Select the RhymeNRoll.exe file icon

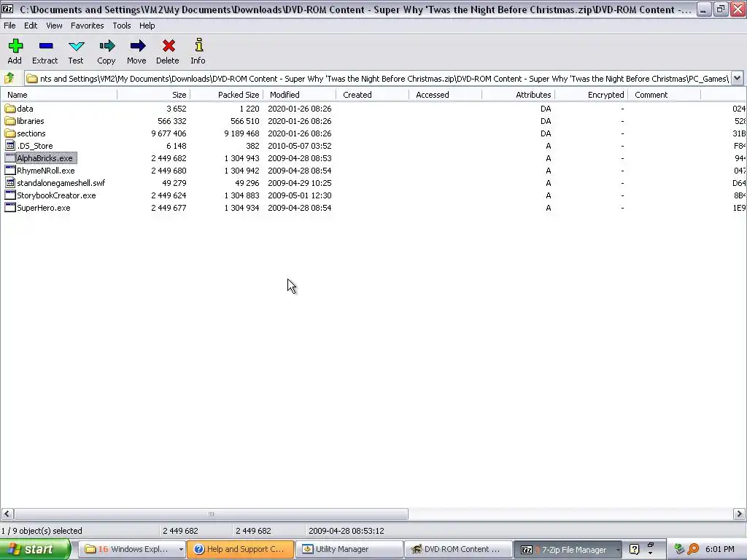pos(10,171)
